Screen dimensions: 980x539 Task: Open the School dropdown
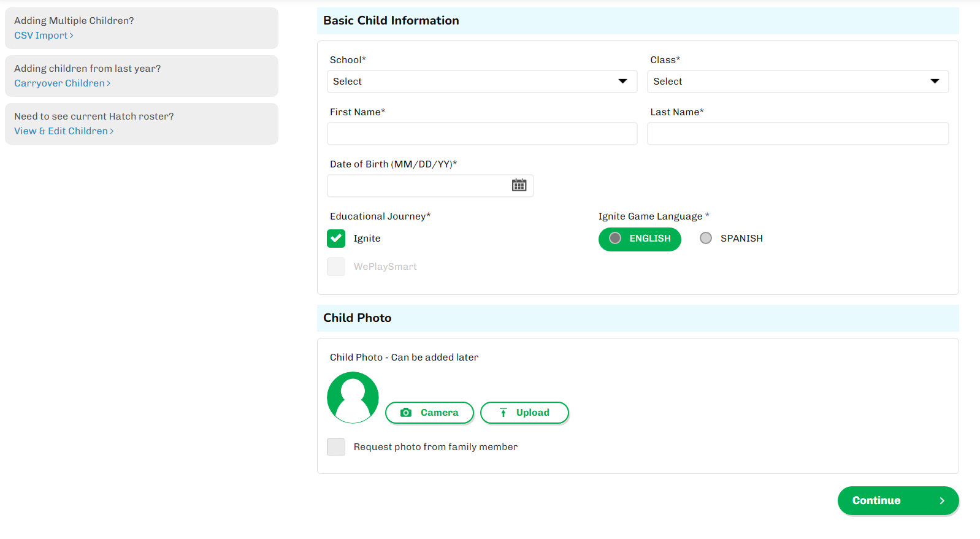(482, 82)
